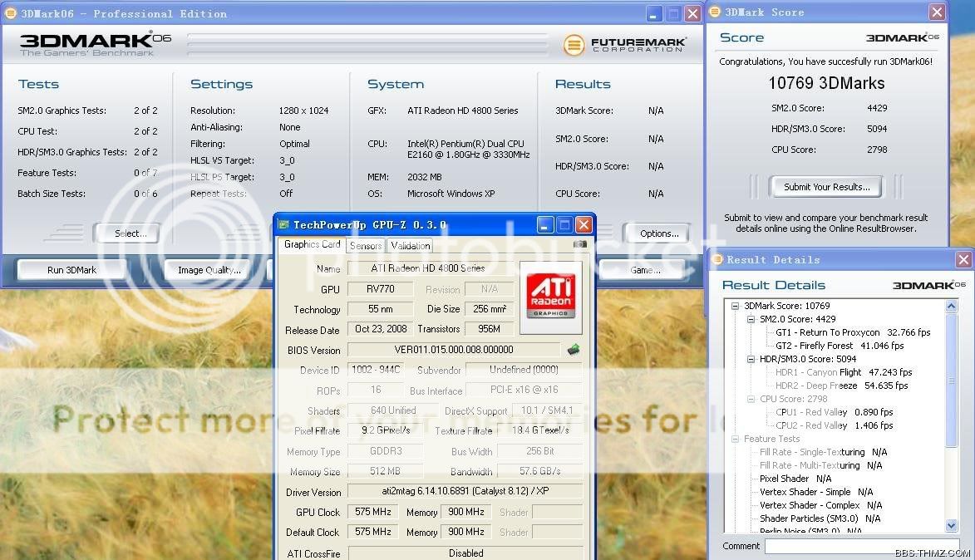Select Fill Rate - Single-Texturing row
This screenshot has height=560, width=975.
point(823,452)
